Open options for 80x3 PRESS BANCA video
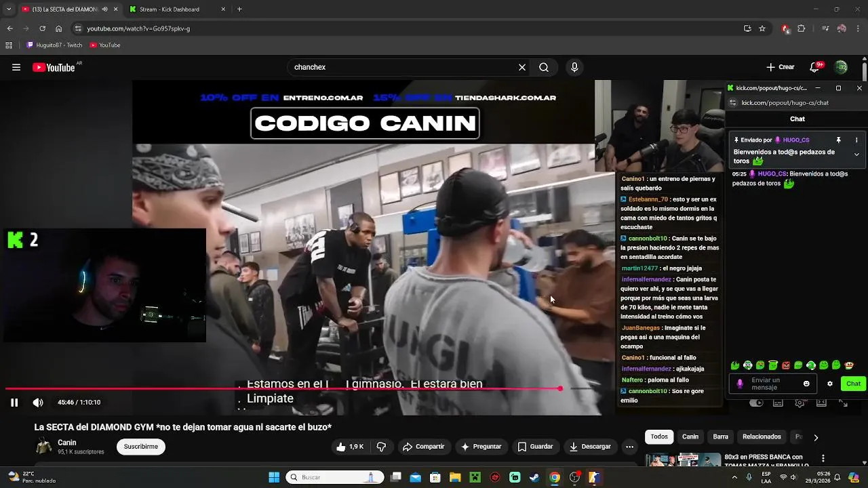868x488 pixels. pos(823,459)
